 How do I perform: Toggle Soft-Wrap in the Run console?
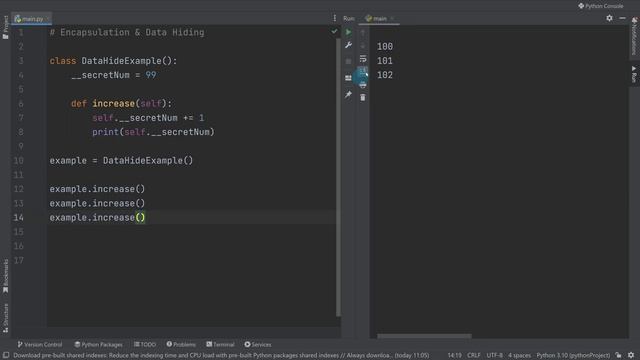pos(362,59)
